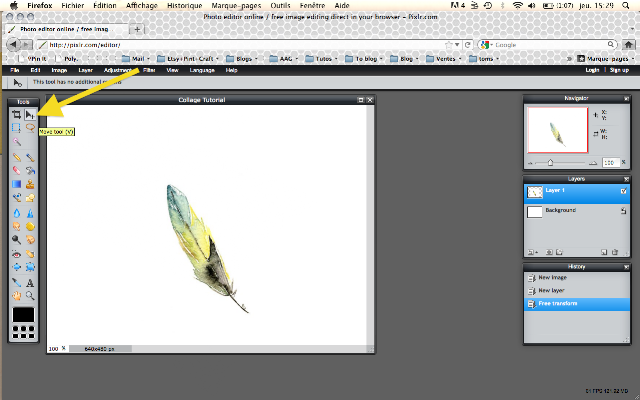Select the Type text tool
The width and height of the screenshot is (640, 400).
(30, 282)
